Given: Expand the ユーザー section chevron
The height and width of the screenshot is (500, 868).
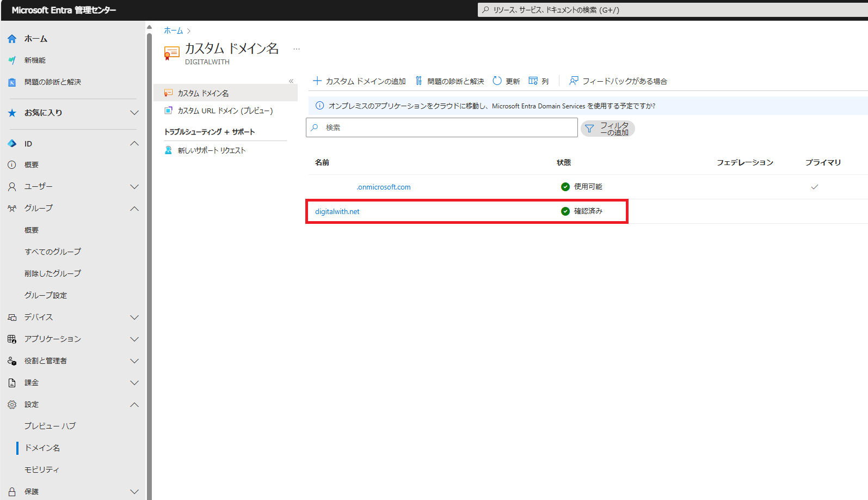Looking at the screenshot, I should (x=134, y=187).
